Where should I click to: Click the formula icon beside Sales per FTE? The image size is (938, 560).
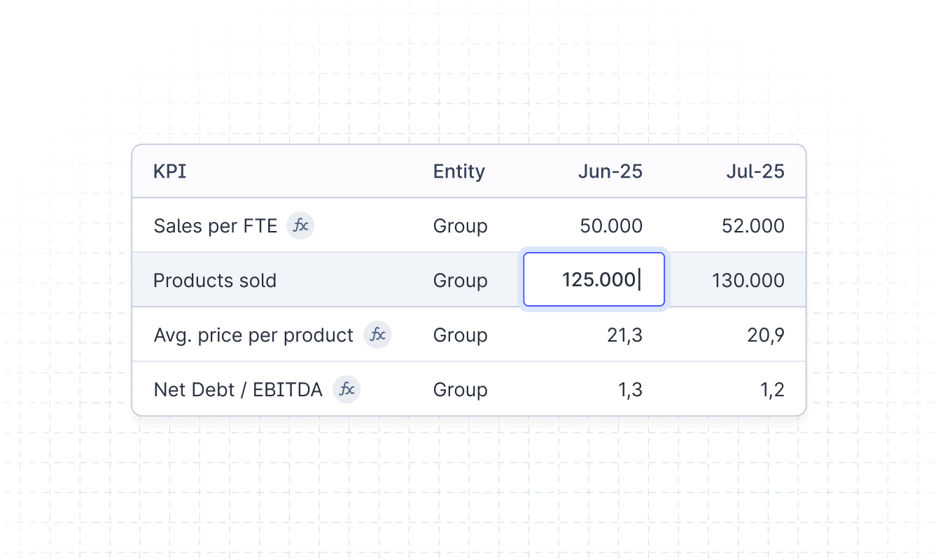(300, 226)
